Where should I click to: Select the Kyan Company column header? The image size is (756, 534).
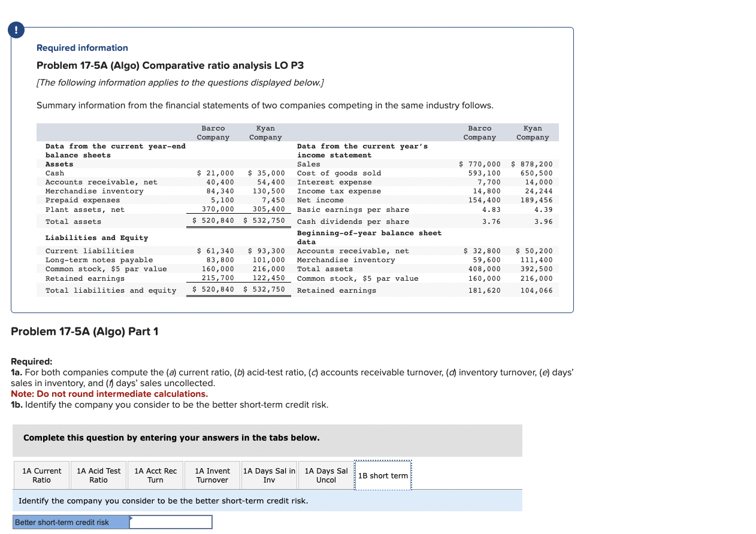click(x=265, y=132)
